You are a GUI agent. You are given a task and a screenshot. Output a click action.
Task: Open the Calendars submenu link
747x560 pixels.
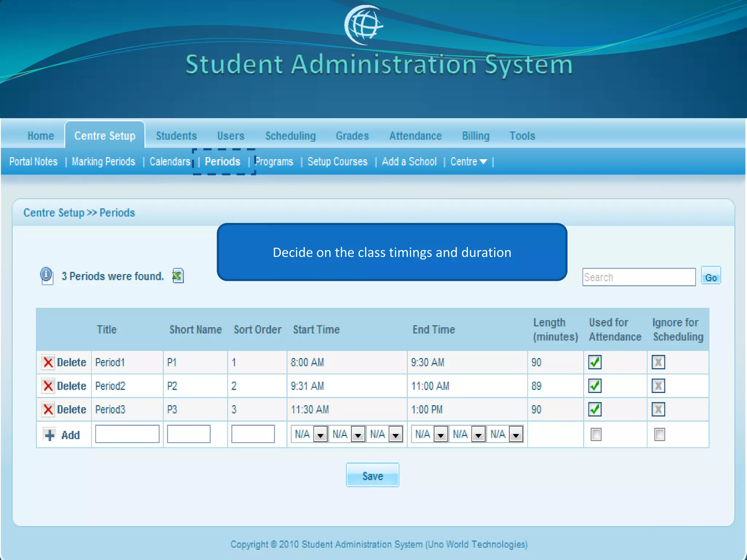click(x=170, y=162)
